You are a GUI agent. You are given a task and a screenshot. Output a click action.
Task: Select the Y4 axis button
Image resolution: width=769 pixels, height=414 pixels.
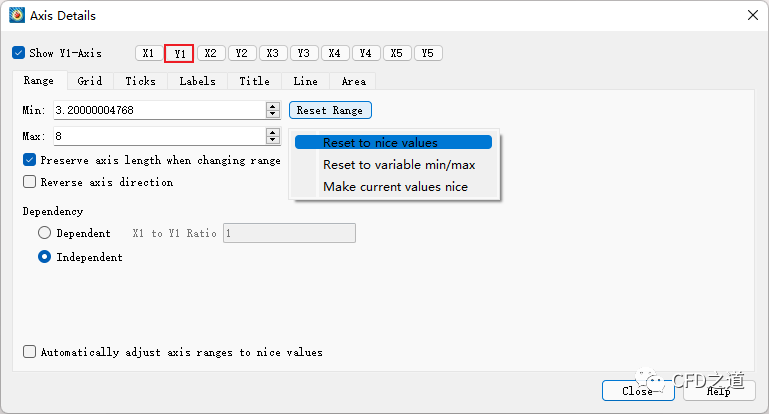click(366, 53)
